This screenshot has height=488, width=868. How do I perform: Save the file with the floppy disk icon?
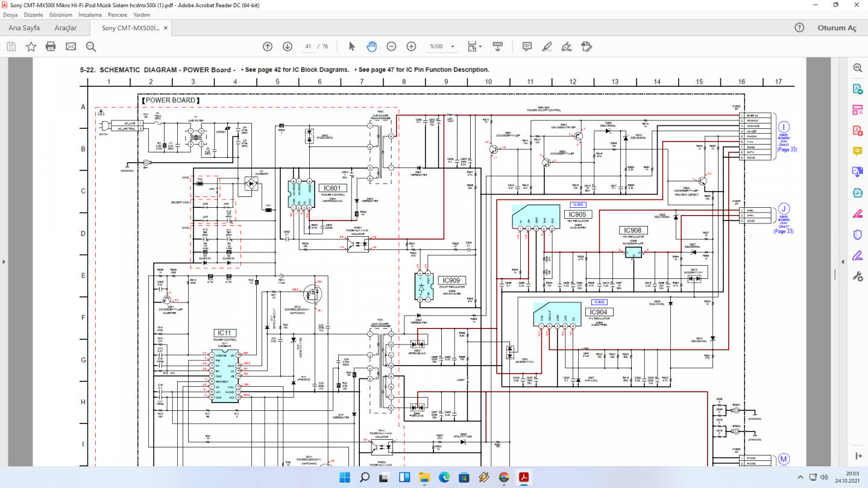pyautogui.click(x=11, y=46)
